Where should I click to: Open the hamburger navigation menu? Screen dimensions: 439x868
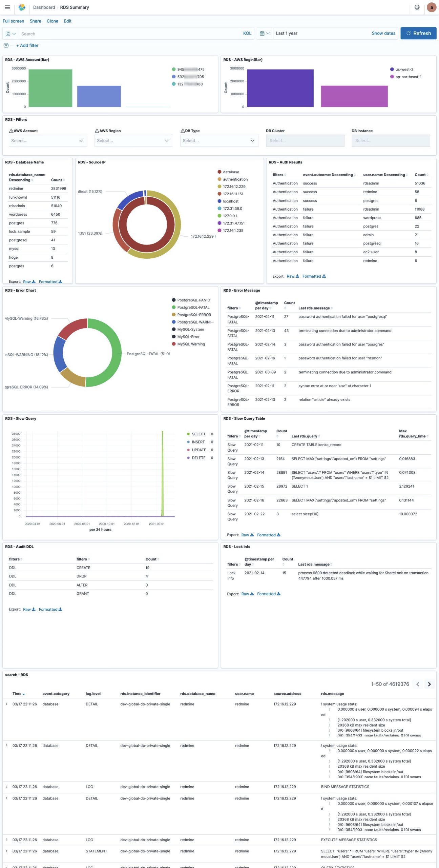[7, 7]
